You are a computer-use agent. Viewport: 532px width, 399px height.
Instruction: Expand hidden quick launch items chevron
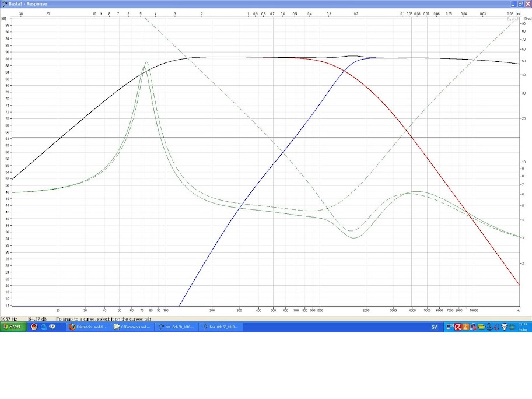tap(61, 324)
